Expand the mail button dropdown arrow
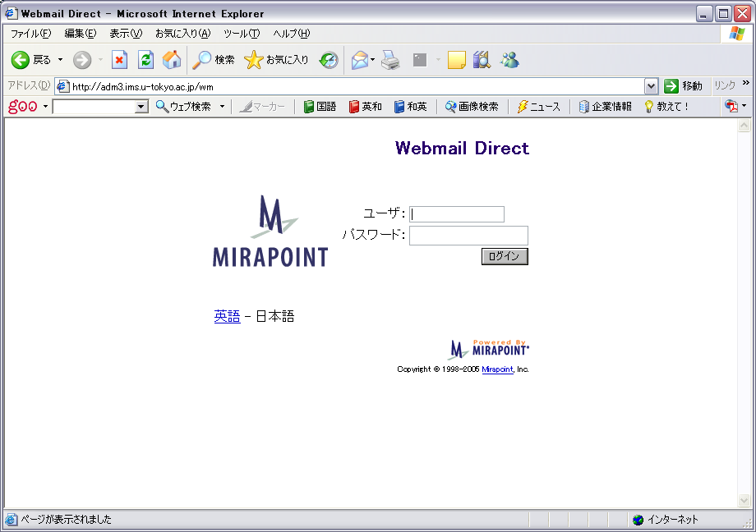This screenshot has height=532, width=756. [x=373, y=60]
